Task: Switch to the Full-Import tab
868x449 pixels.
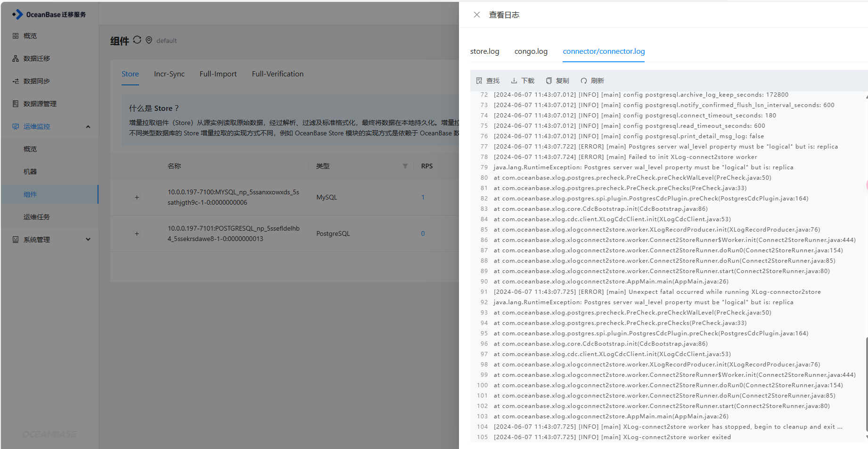Action: click(x=218, y=74)
